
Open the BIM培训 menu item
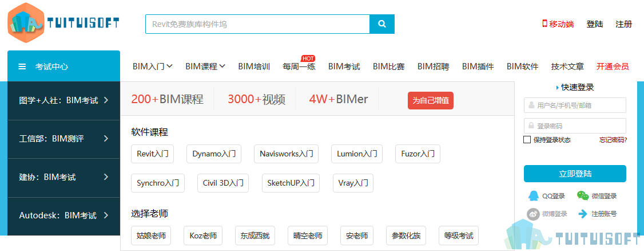coord(254,66)
